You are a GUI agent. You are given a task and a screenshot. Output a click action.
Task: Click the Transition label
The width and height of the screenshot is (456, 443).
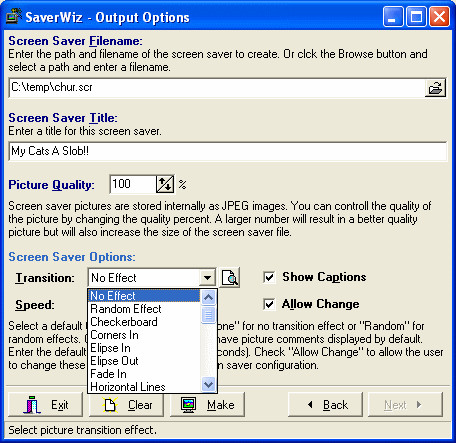point(45,278)
